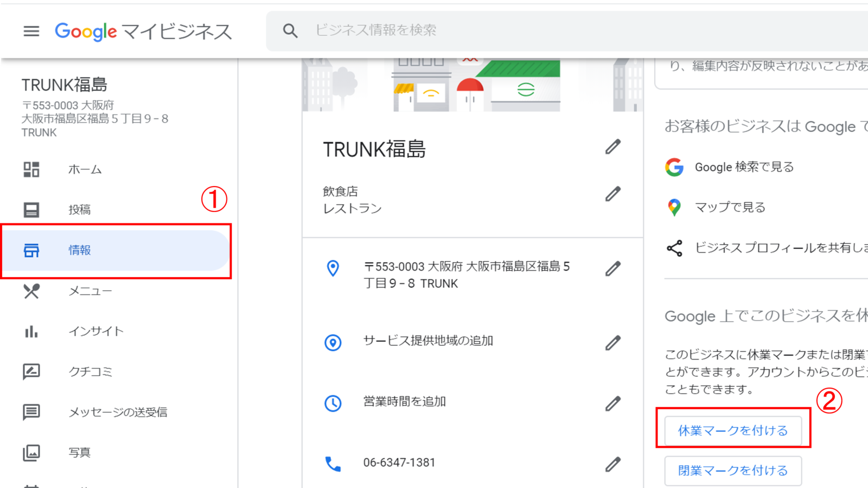Click 閉業マークを付ける button
Image resolution: width=868 pixels, height=488 pixels.
click(x=733, y=471)
